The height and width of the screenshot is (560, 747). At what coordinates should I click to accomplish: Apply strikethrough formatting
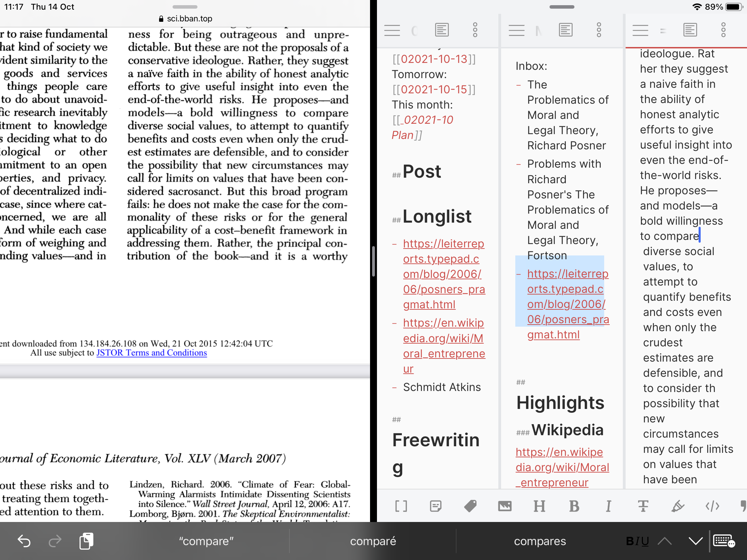[643, 506]
